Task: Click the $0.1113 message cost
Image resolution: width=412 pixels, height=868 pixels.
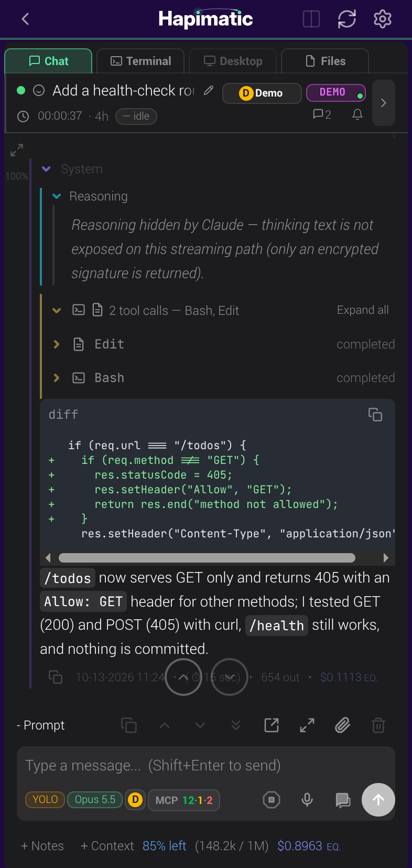Action: [x=349, y=678]
